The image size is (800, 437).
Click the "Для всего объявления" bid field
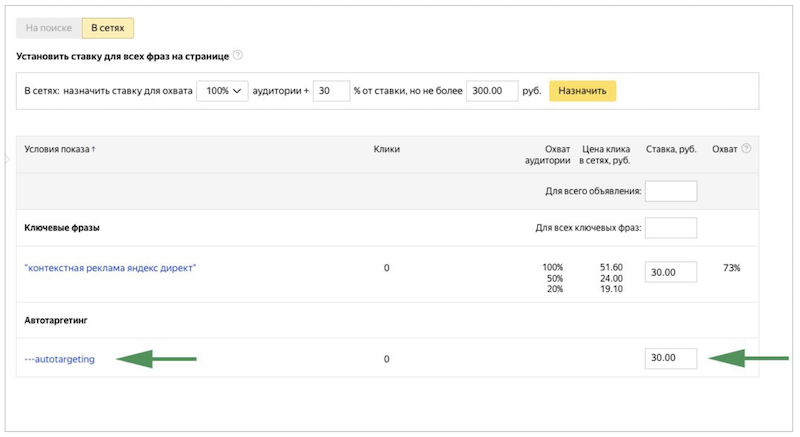click(x=671, y=191)
